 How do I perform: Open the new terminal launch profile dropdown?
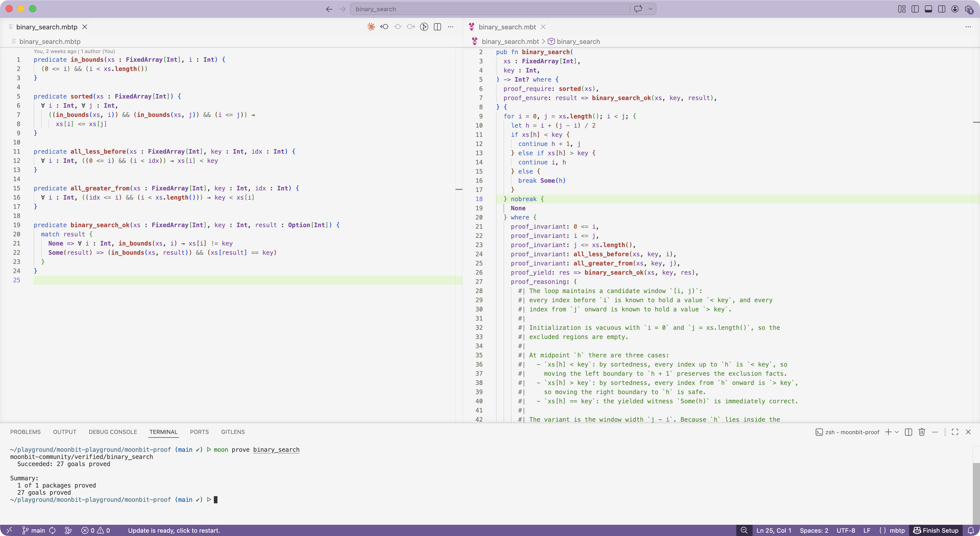tap(897, 432)
